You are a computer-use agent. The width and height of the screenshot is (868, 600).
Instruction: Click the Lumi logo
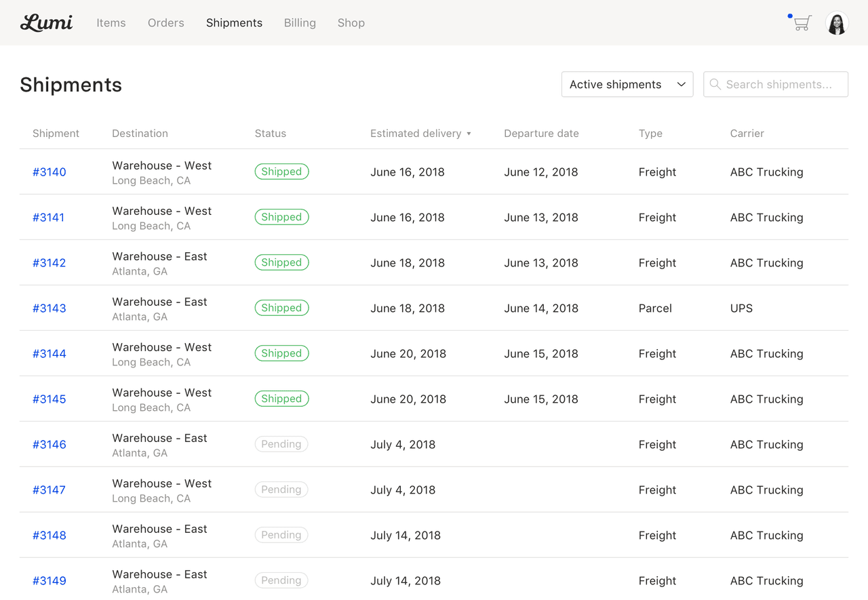pyautogui.click(x=46, y=22)
